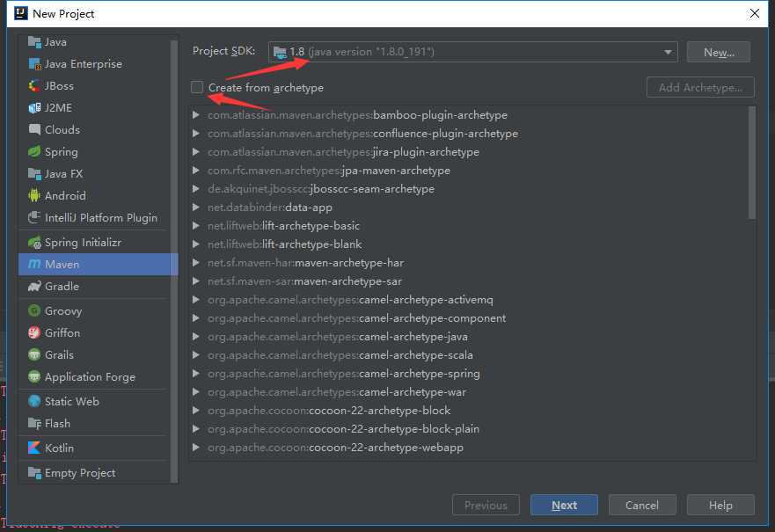The width and height of the screenshot is (775, 532).
Task: Expand net.databinder data-app node
Action: pyautogui.click(x=195, y=208)
